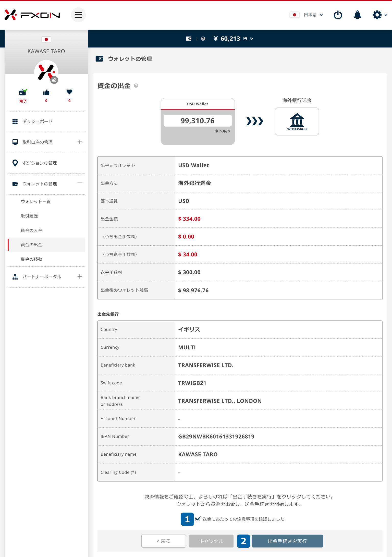Click 出金手続きを実行 button
The height and width of the screenshot is (557, 392).
287,541
